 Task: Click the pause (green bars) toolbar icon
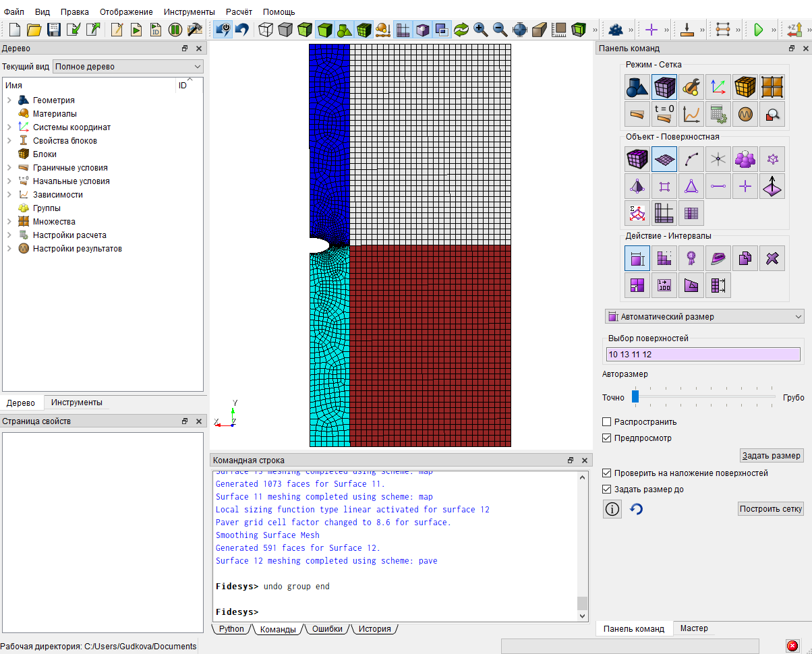[175, 30]
